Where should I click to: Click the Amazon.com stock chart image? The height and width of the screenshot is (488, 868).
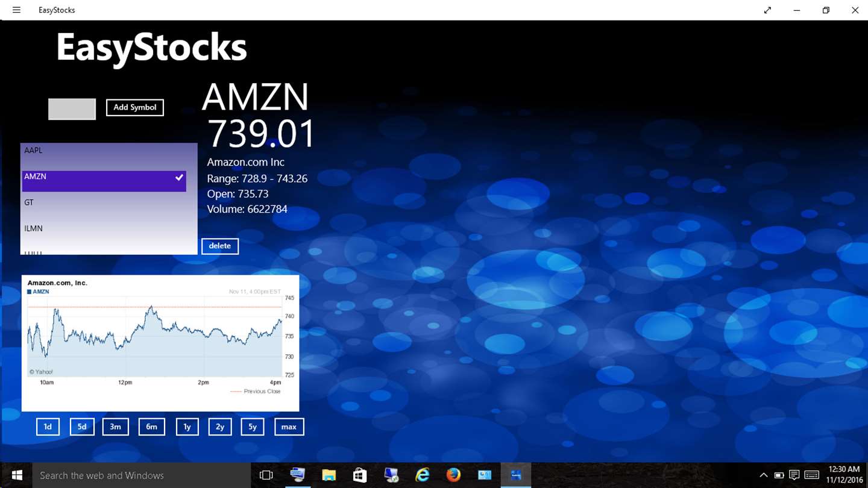(x=160, y=343)
